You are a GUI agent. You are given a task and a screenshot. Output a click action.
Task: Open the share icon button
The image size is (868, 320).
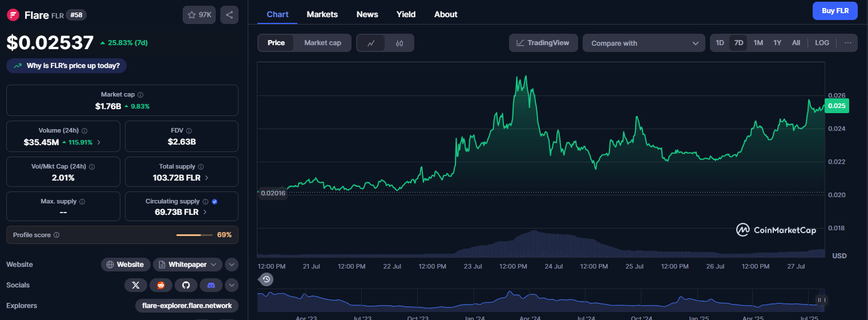[x=229, y=15]
